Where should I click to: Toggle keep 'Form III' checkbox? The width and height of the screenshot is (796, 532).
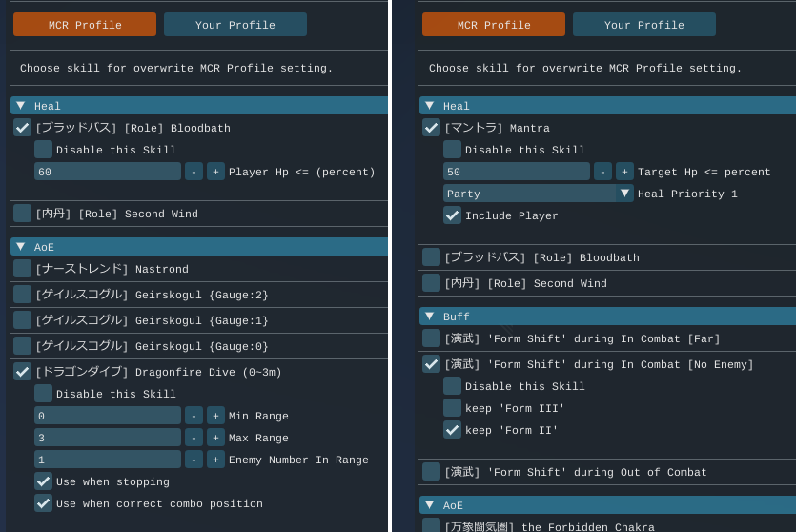452,408
